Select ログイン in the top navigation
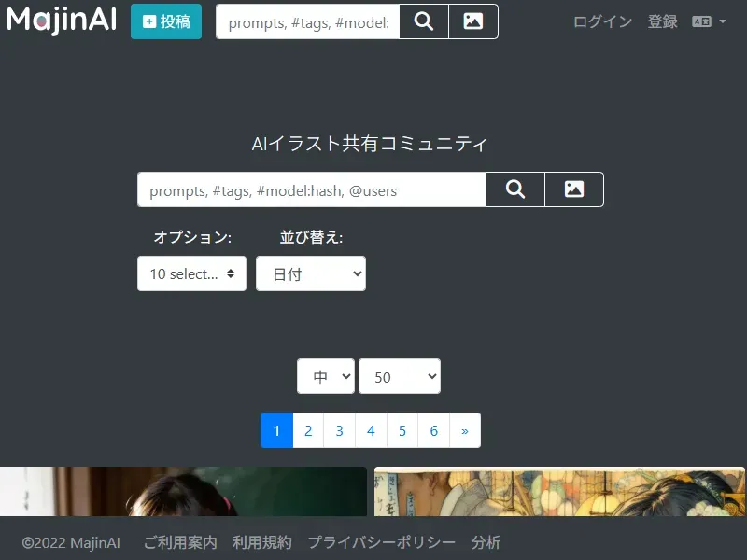The height and width of the screenshot is (560, 747). tap(601, 21)
